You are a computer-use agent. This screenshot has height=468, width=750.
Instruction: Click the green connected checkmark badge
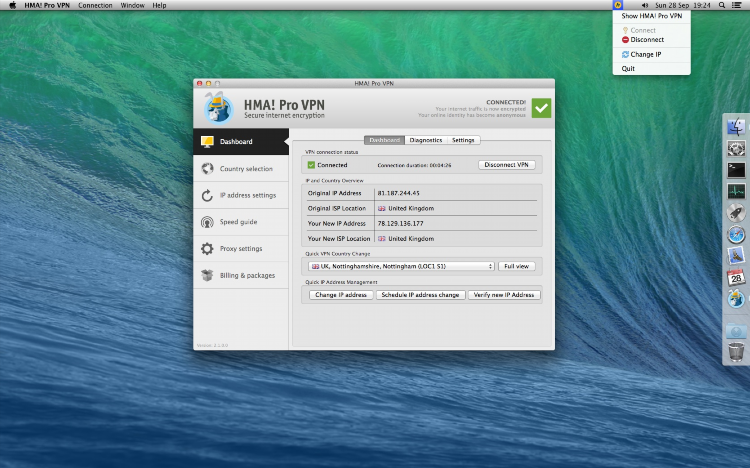541,108
